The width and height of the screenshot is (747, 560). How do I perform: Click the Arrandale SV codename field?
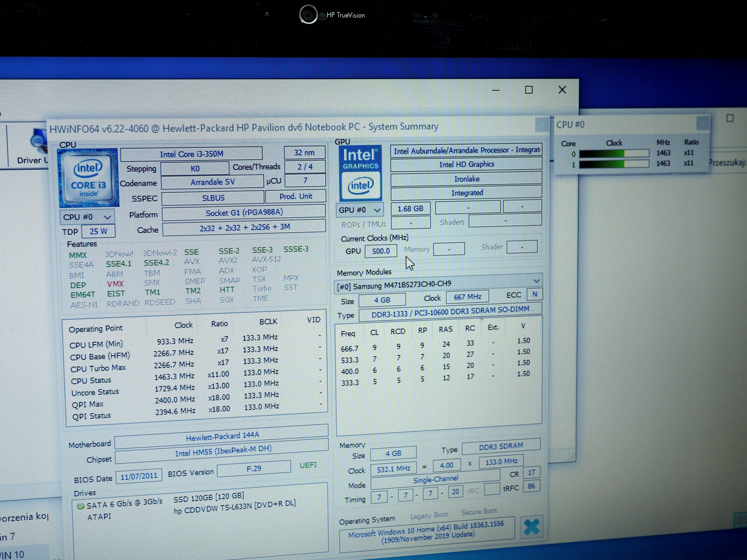coord(212,182)
